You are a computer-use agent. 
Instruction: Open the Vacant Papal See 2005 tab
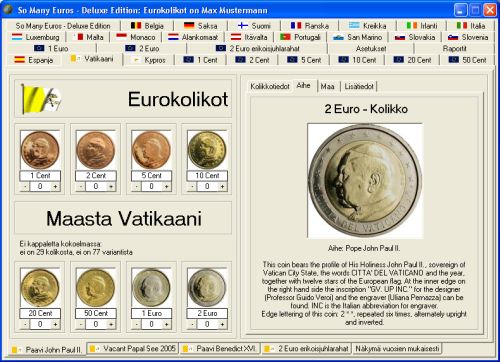click(x=133, y=349)
